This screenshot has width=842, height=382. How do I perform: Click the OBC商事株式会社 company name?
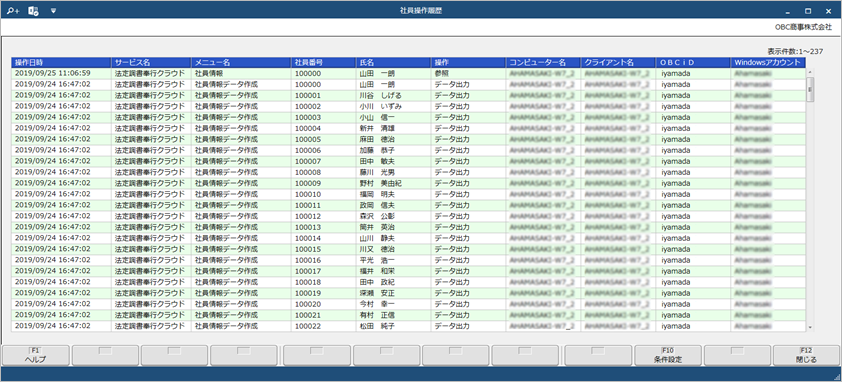(803, 26)
